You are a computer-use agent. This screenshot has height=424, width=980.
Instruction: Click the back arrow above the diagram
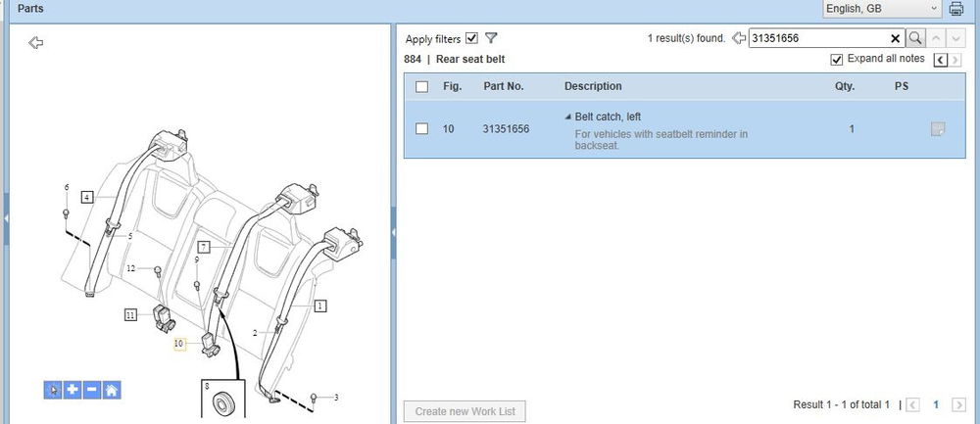pyautogui.click(x=36, y=42)
